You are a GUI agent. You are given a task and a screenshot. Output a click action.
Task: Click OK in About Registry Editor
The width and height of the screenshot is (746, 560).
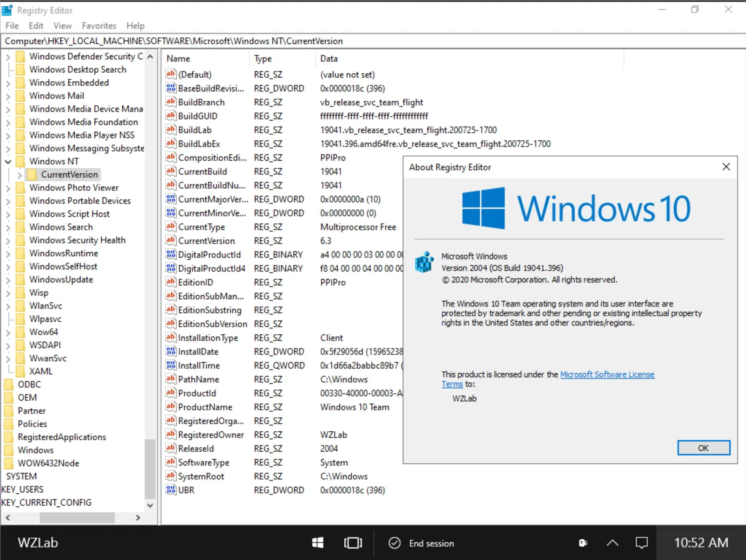[703, 448]
